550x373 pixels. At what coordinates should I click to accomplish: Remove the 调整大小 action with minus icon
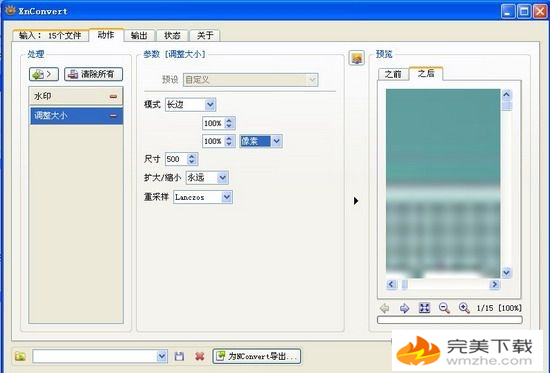pos(113,115)
